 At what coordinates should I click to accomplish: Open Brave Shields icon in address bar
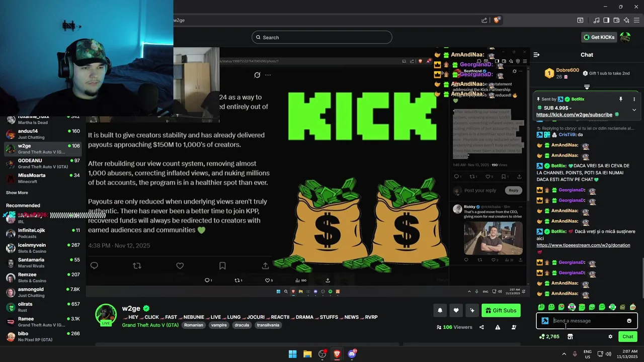[497, 20]
